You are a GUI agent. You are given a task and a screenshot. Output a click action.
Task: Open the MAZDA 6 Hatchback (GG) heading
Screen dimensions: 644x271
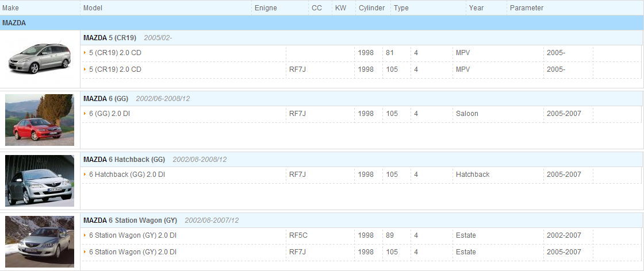coord(124,159)
